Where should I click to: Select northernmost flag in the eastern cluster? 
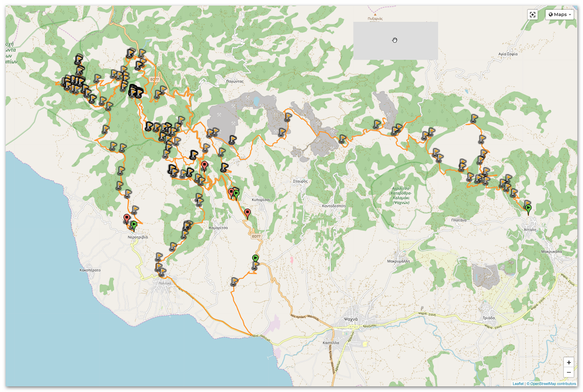pos(474,118)
